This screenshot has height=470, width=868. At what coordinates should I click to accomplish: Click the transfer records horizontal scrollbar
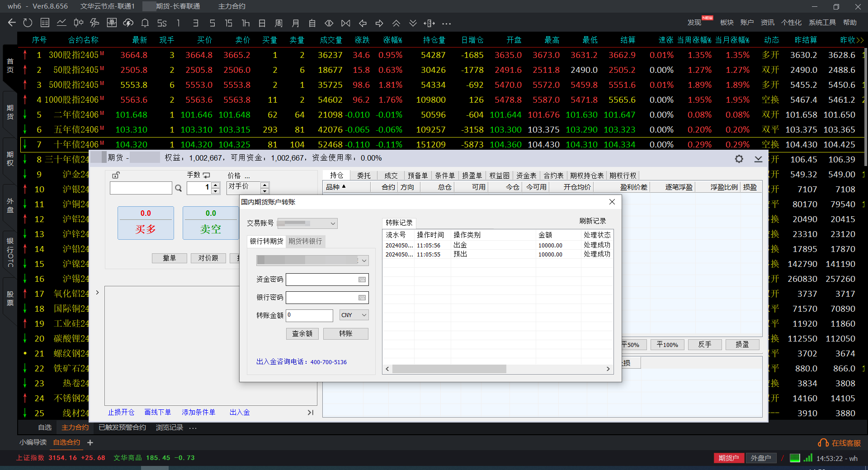pos(449,369)
